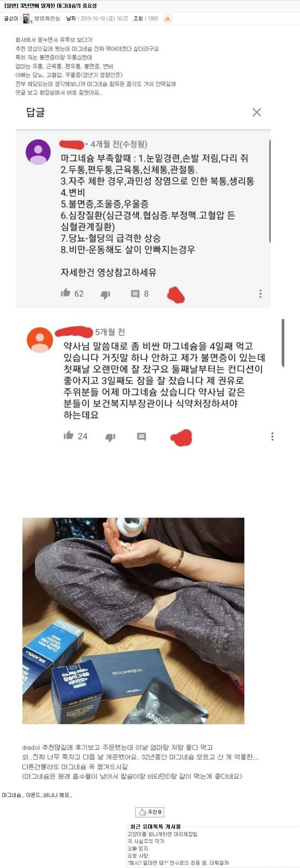Open replies icon showing 8 replies
The image size is (300, 868).
[135, 294]
